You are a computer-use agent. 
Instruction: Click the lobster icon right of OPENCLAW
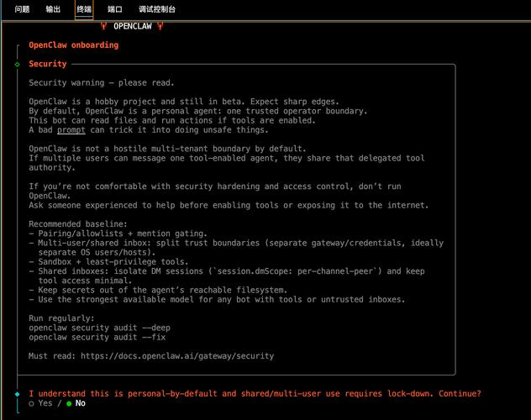pos(160,26)
